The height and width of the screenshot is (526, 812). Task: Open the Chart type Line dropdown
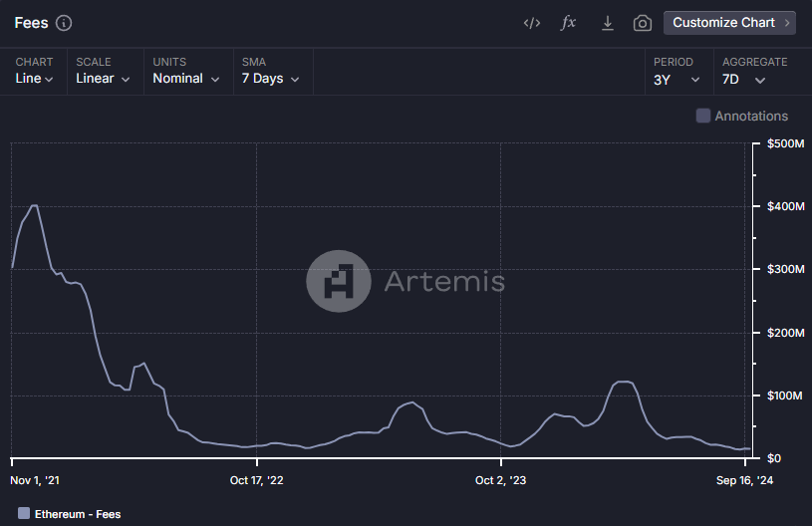click(35, 79)
